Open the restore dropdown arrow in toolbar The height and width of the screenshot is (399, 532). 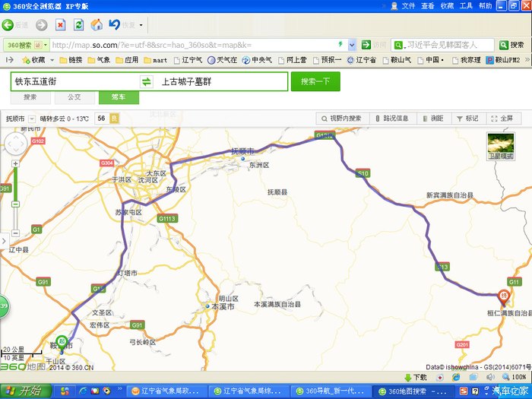click(x=141, y=25)
